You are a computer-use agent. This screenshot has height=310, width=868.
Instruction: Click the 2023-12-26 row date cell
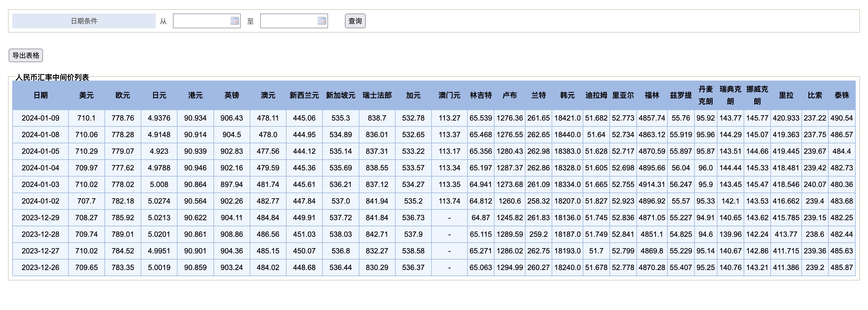[41, 267]
